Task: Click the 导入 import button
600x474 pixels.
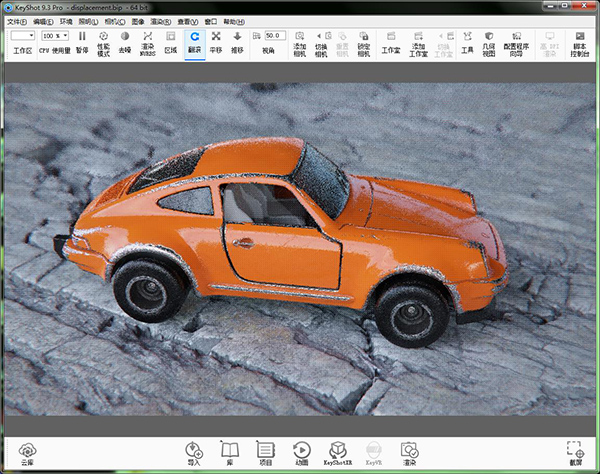Action: click(x=194, y=453)
